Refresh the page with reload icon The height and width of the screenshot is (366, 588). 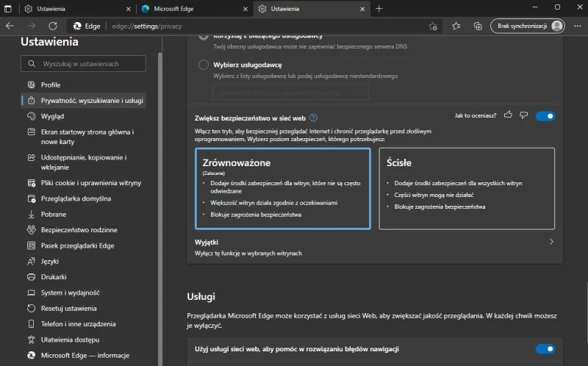54,26
